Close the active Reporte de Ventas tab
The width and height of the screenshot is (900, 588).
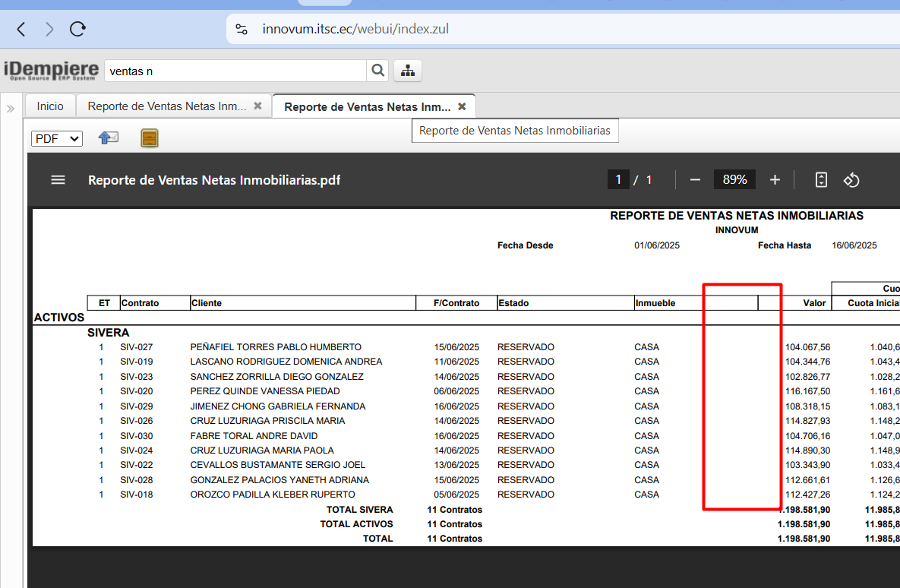(462, 107)
